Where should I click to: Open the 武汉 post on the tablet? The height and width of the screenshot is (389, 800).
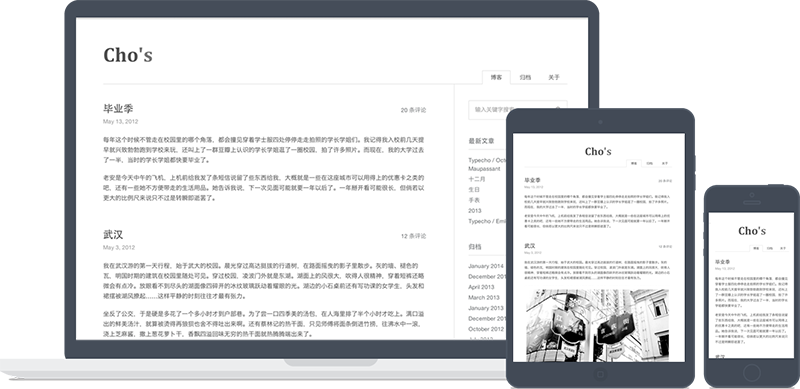tap(530, 247)
